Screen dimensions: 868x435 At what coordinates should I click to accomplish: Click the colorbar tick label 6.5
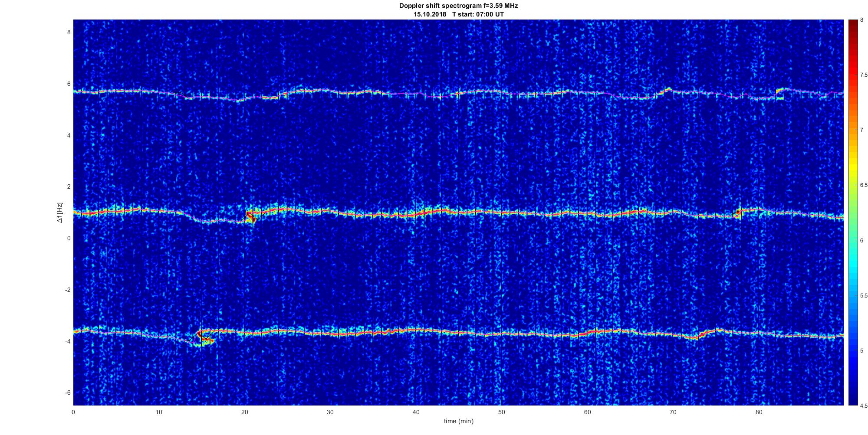tap(864, 185)
